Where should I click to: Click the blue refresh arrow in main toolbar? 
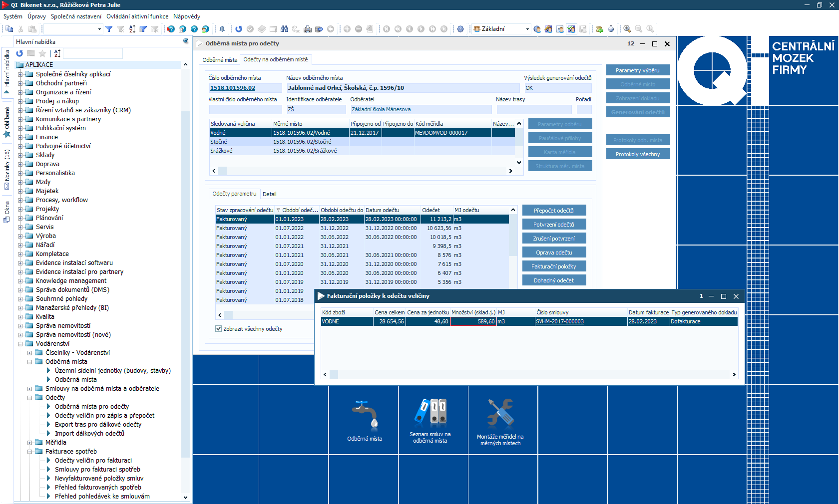(239, 29)
